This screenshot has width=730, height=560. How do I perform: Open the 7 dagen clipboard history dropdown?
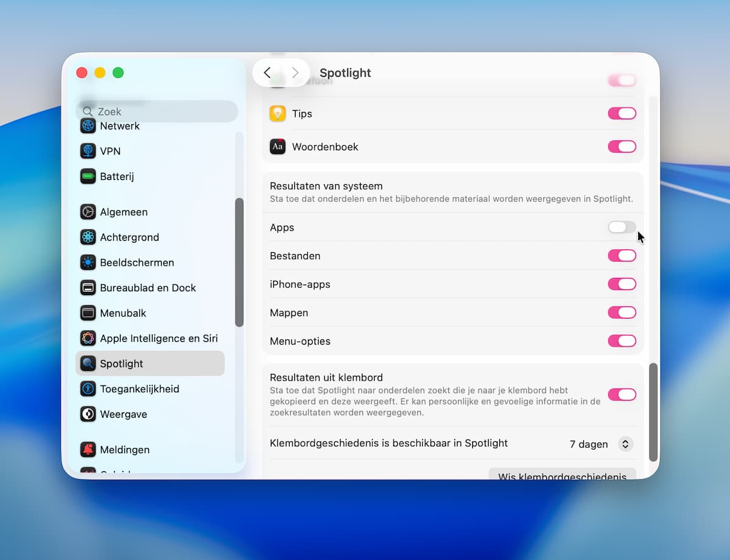tap(625, 444)
